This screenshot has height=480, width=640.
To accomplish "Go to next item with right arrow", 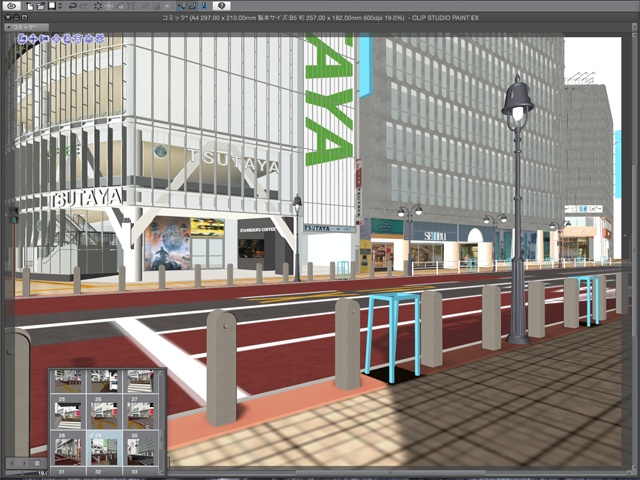I will pos(24,463).
